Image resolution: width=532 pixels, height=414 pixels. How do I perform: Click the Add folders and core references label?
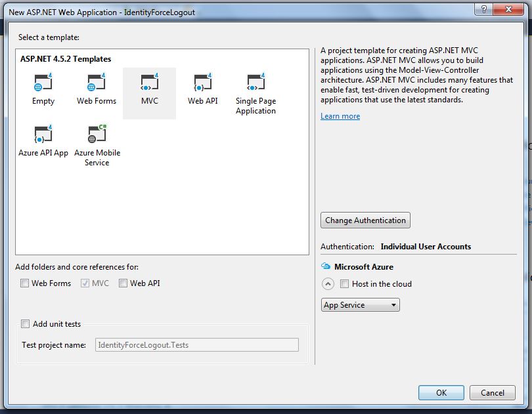click(77, 267)
